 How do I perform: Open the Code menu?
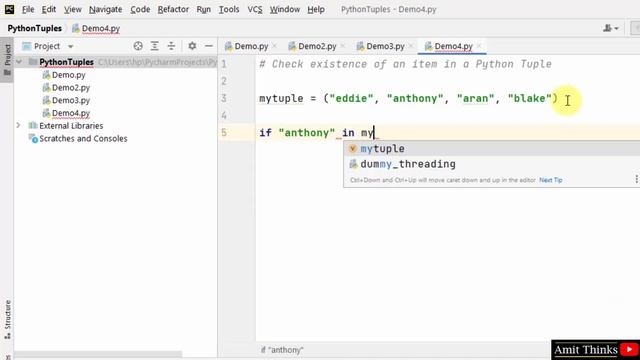(140, 9)
